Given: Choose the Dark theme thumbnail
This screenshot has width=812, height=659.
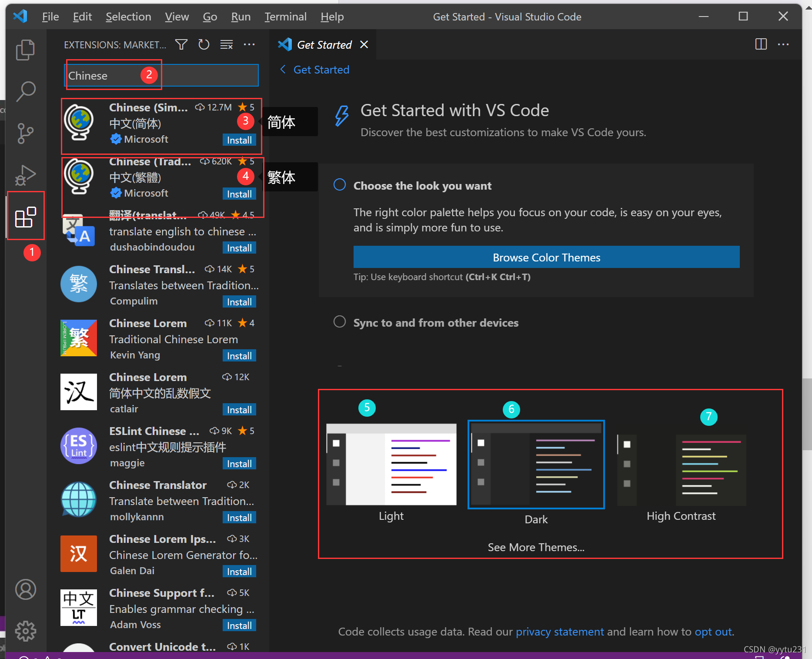Looking at the screenshot, I should [x=536, y=464].
